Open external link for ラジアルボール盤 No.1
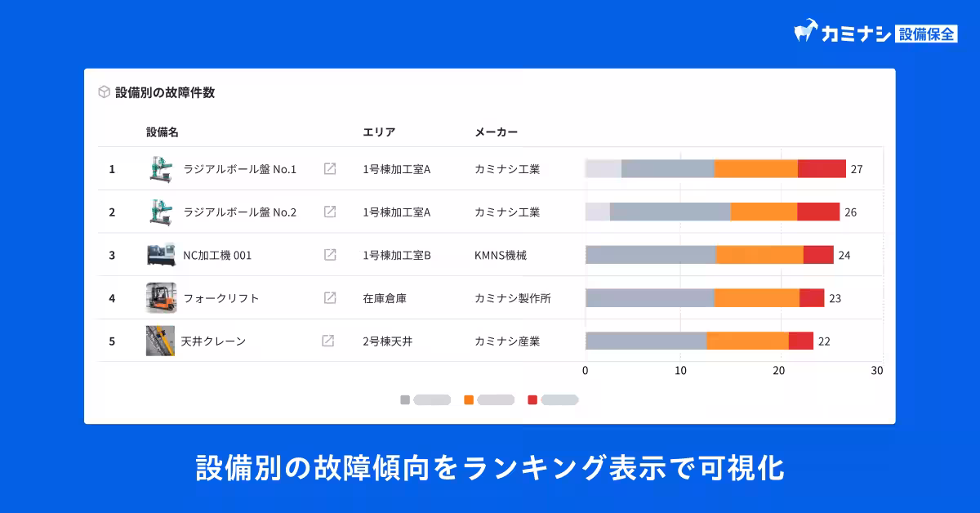980x513 pixels. point(330,168)
